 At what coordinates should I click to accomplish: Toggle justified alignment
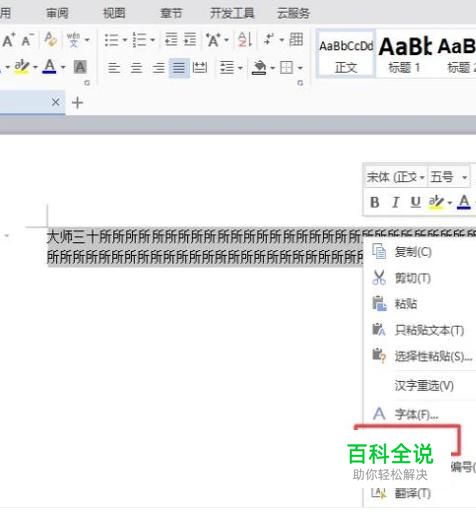(x=179, y=68)
